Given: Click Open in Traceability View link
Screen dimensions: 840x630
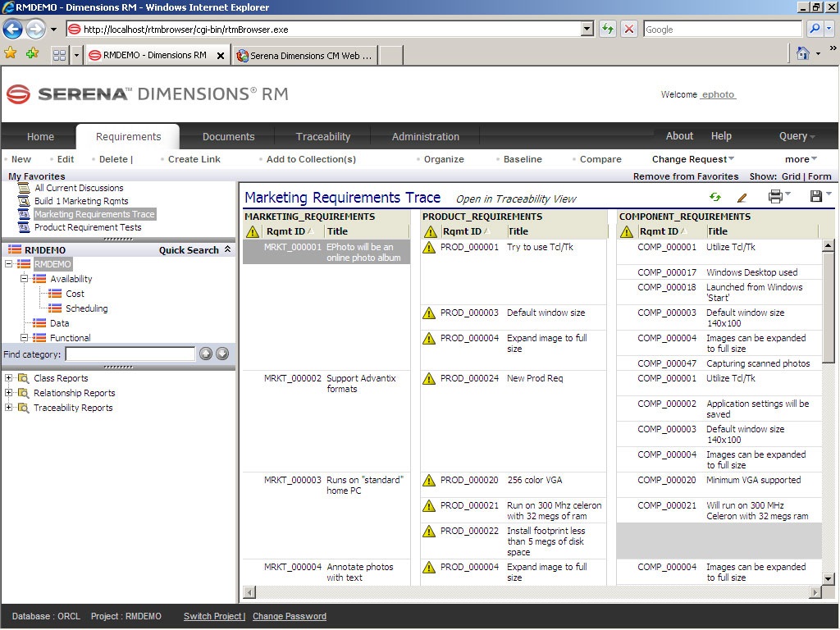Looking at the screenshot, I should (516, 199).
